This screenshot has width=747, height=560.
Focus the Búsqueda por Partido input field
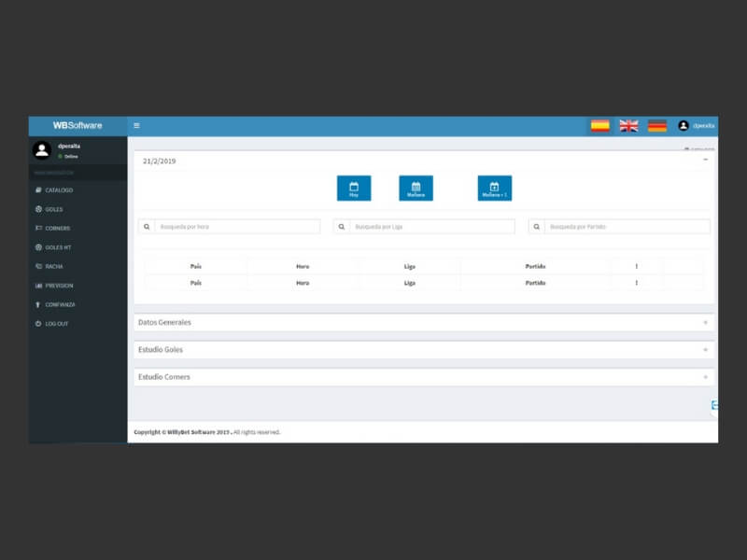pyautogui.click(x=627, y=227)
